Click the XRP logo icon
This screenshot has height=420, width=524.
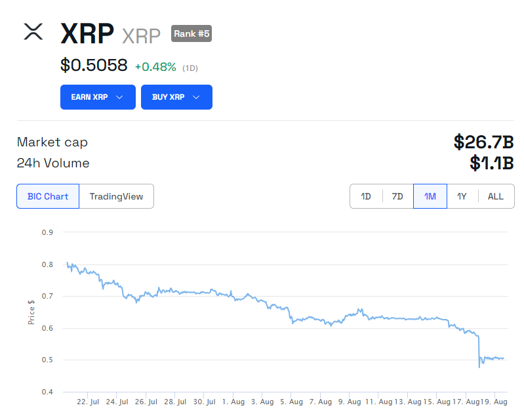(x=33, y=31)
